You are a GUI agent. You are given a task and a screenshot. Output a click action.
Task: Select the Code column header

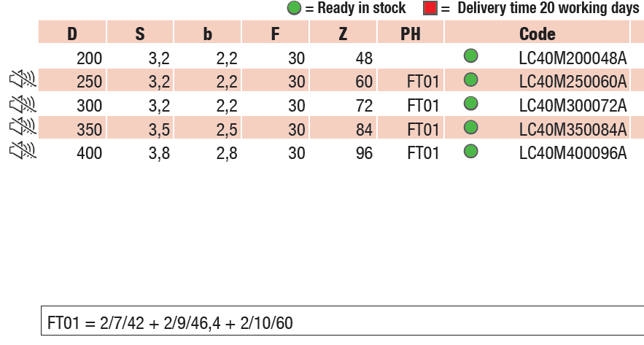[538, 34]
